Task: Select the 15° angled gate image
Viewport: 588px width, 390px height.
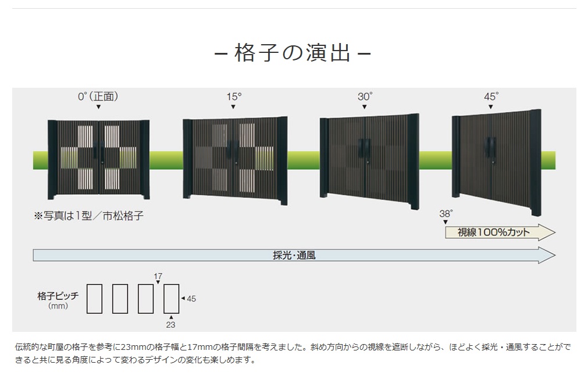Action: click(x=235, y=160)
